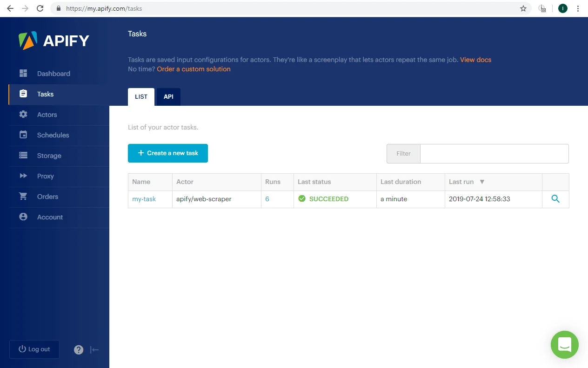The width and height of the screenshot is (588, 368).
Task: Click the Filter input field
Action: (494, 154)
